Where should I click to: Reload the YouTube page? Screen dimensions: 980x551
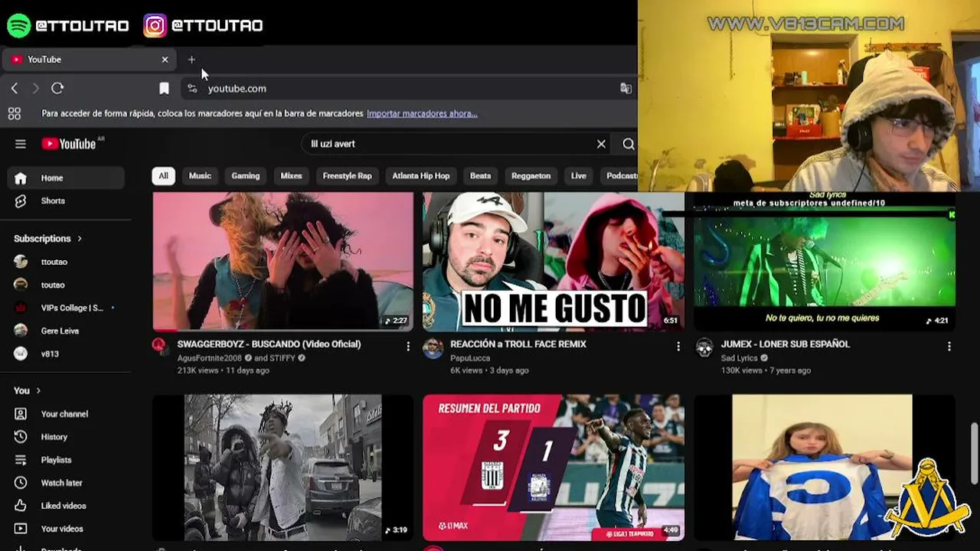coord(57,89)
